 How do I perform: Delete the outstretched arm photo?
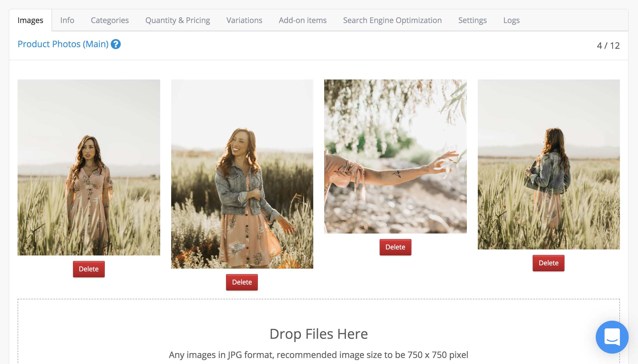point(395,247)
